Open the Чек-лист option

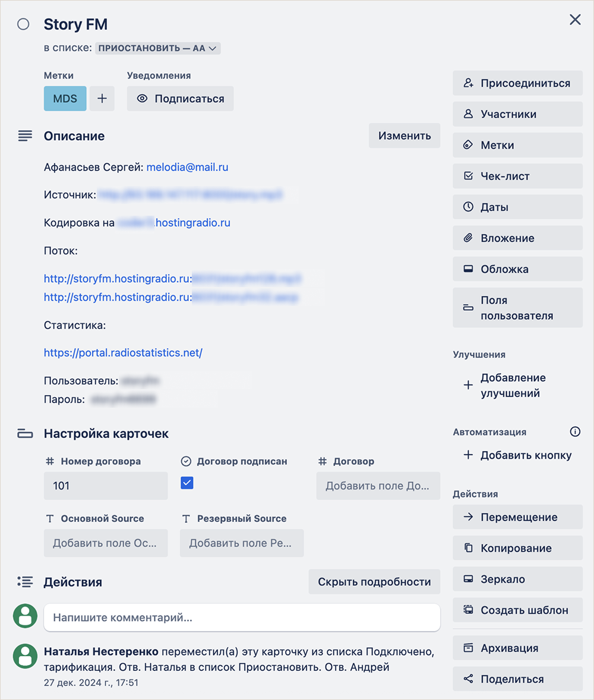(517, 176)
